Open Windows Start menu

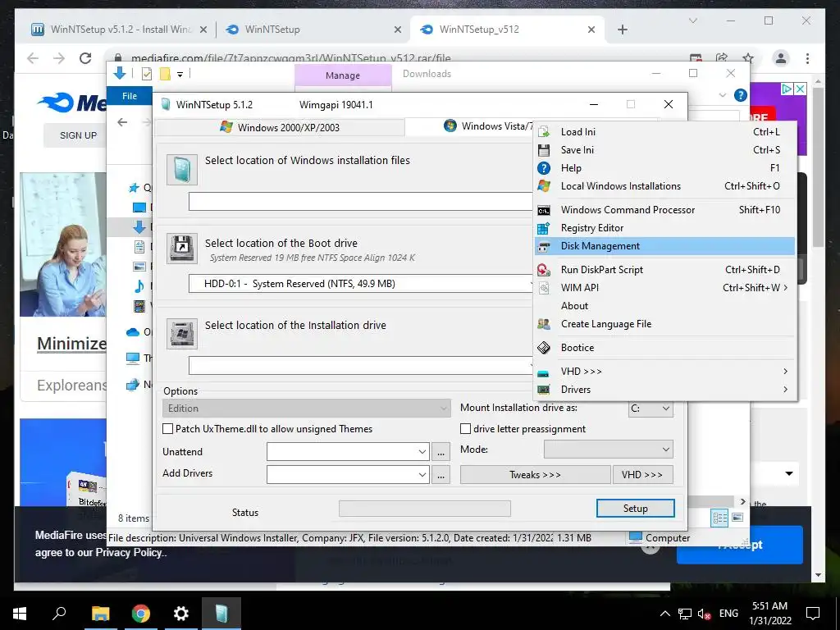tap(20, 614)
